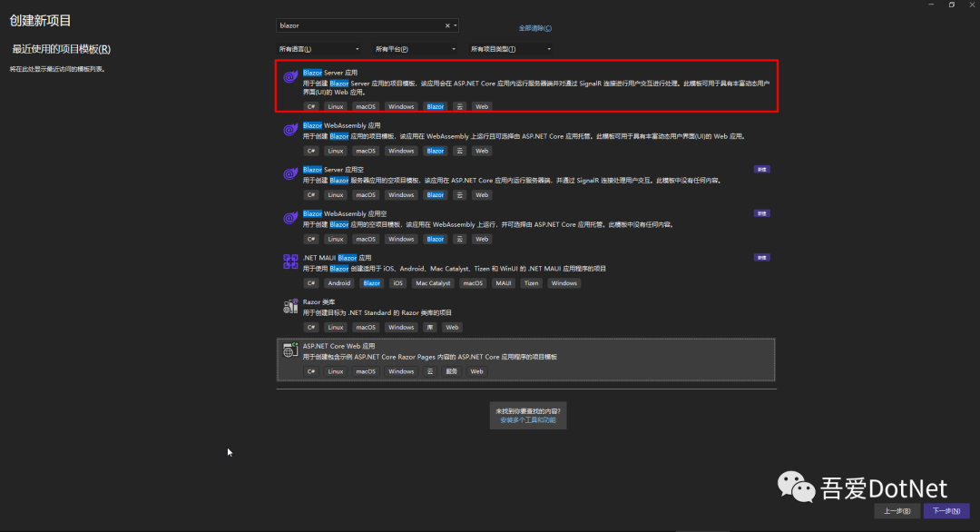Click the highlighted 'Blazor' tag under Blazor Server 应用空
980x532 pixels.
point(435,195)
